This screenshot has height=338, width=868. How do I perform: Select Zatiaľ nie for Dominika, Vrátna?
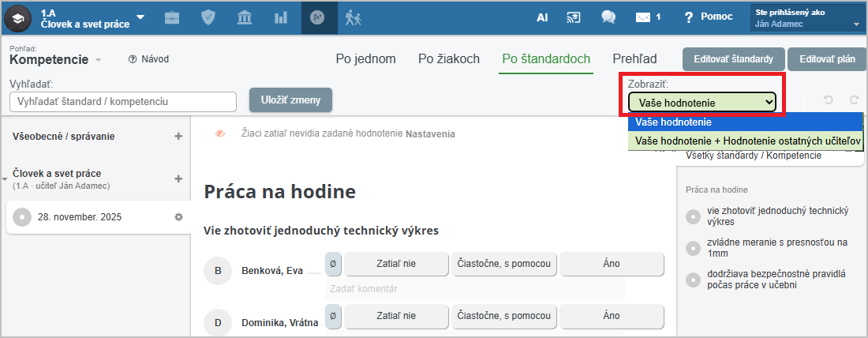tap(397, 316)
